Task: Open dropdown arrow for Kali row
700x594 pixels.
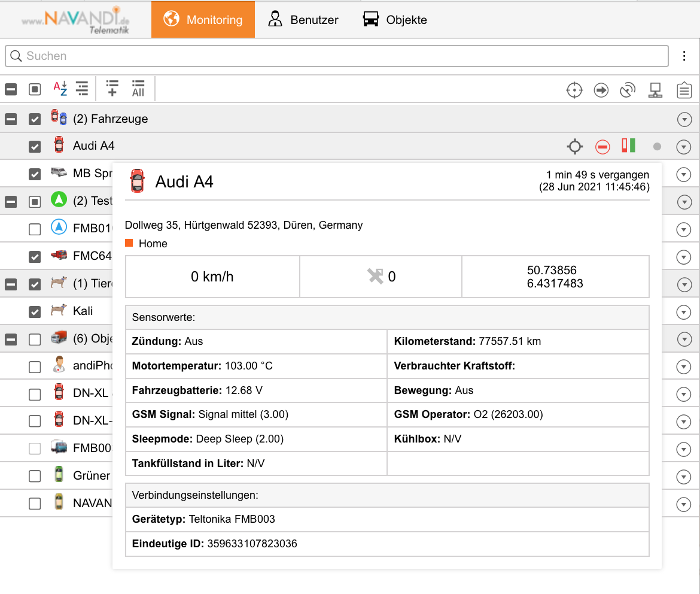Action: tap(684, 312)
